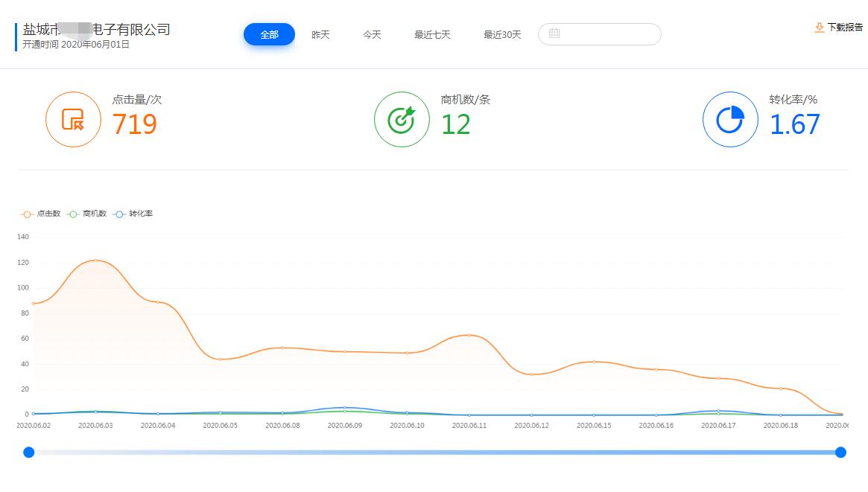The image size is (868, 492).
Task: Click the 2020.06.03 peak data point
Action: click(x=95, y=261)
